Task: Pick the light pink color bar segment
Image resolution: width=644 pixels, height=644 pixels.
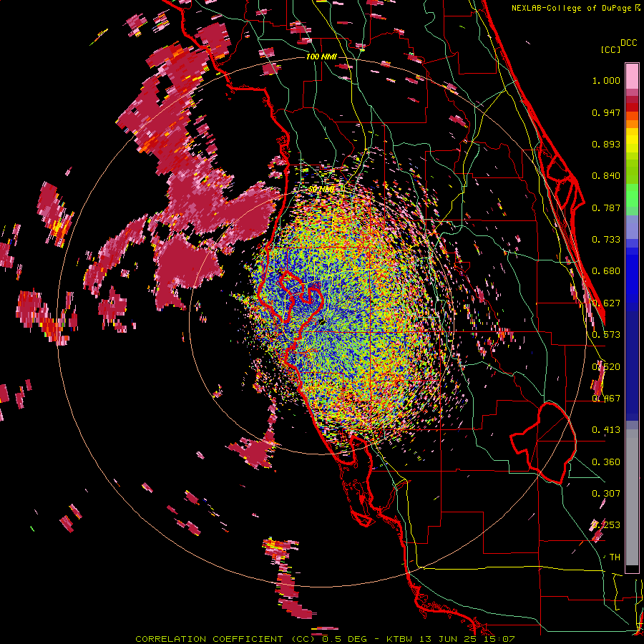Action: point(632,76)
